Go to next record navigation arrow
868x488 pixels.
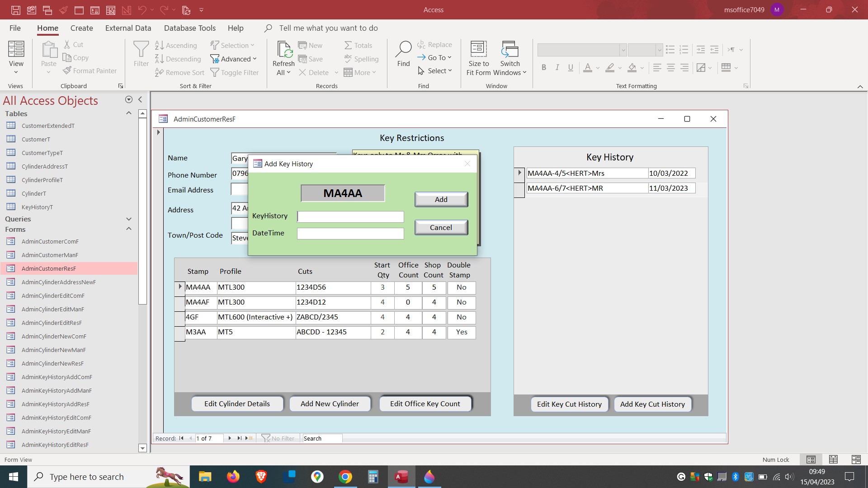tap(230, 438)
